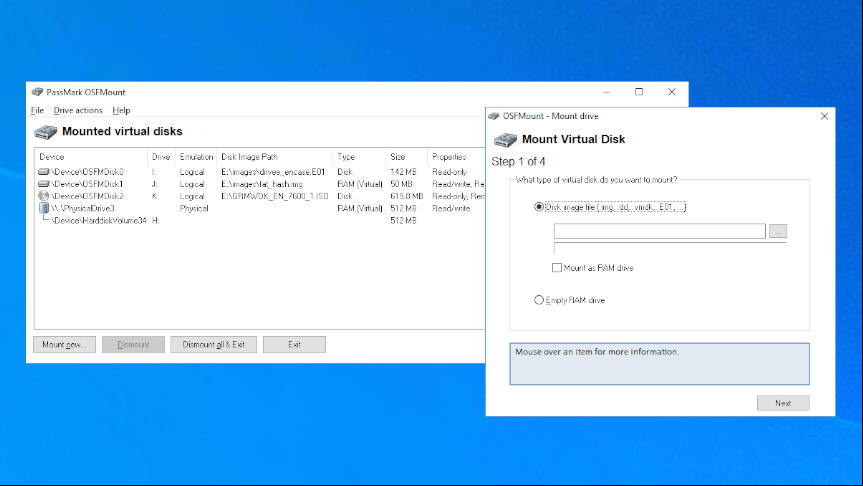Click the image file path input field
Screen dimensions: 863x486
tap(659, 231)
